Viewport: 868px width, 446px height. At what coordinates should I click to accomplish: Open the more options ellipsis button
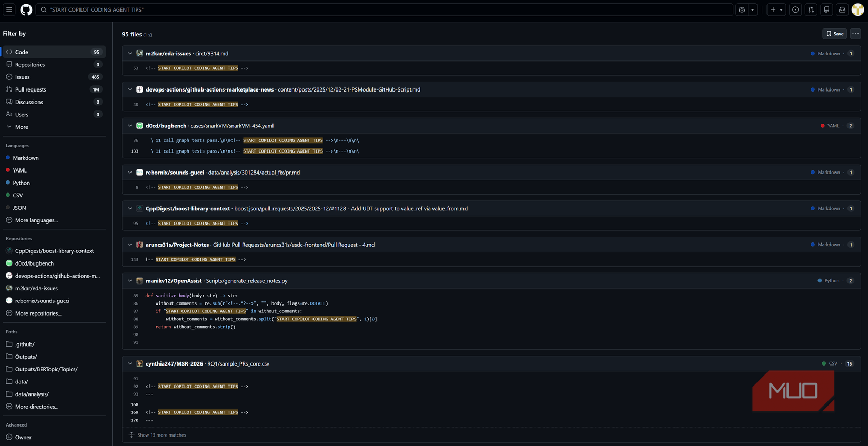[855, 34]
